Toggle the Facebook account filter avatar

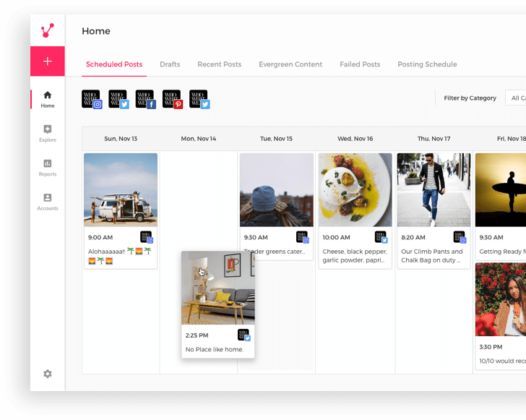[x=146, y=99]
